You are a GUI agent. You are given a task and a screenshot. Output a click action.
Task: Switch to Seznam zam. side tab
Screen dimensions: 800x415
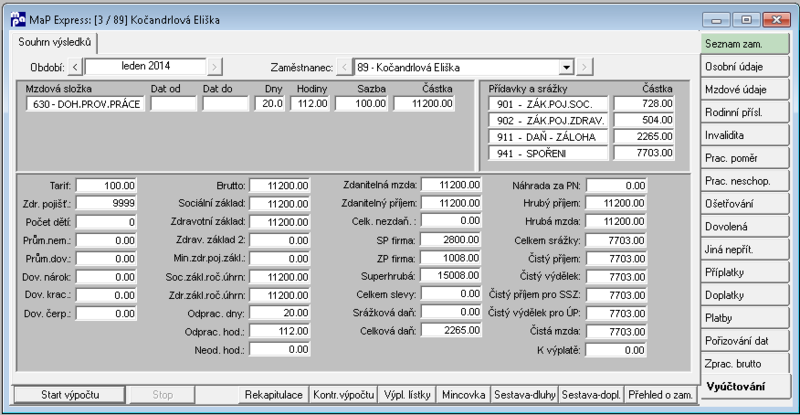point(744,44)
